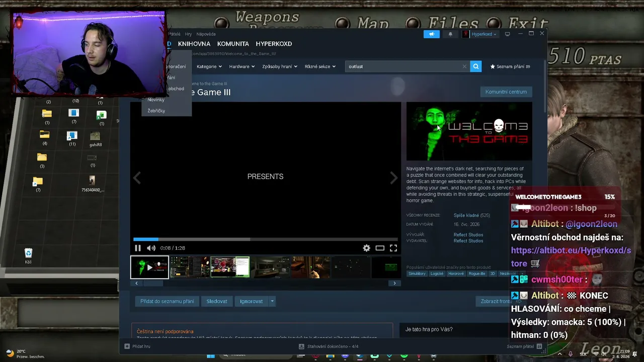Open Big Picture mode monitor icon
The width and height of the screenshot is (644, 362).
[507, 34]
